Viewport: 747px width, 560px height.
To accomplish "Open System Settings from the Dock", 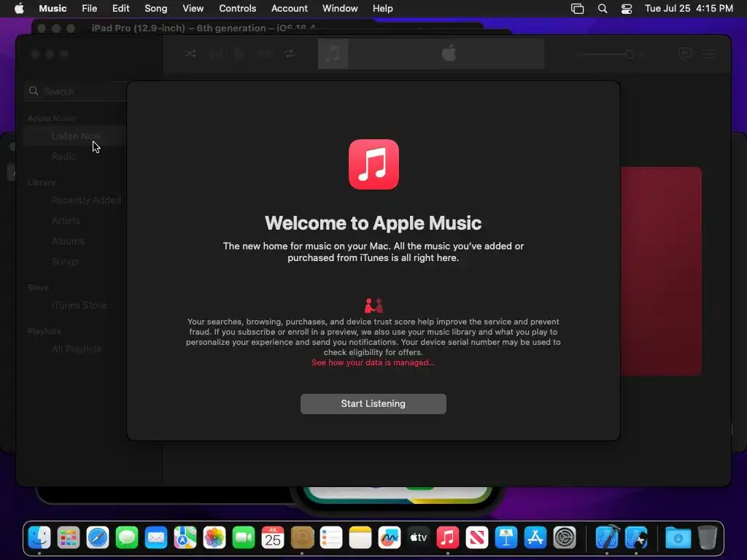I will [x=565, y=538].
